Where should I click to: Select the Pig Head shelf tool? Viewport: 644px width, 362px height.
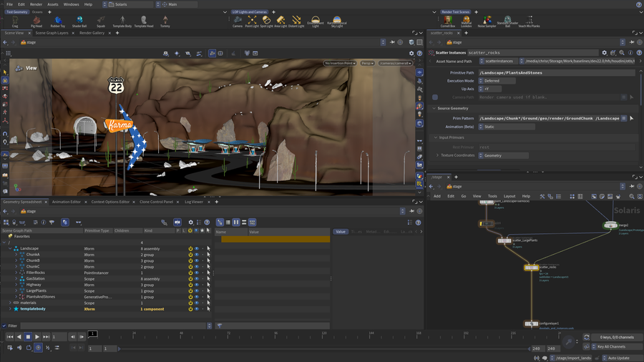[x=36, y=21]
